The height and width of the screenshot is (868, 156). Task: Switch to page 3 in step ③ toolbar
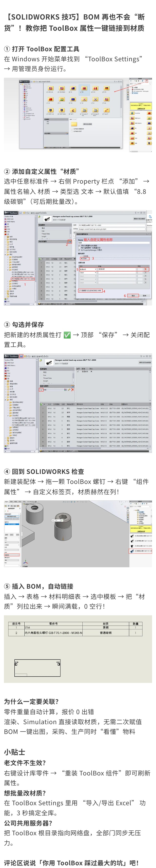tap(43, 356)
